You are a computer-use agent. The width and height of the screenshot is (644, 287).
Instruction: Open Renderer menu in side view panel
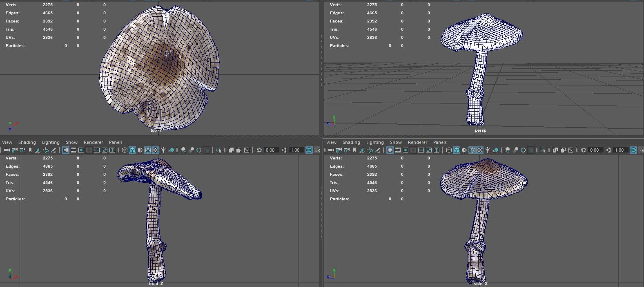click(417, 142)
